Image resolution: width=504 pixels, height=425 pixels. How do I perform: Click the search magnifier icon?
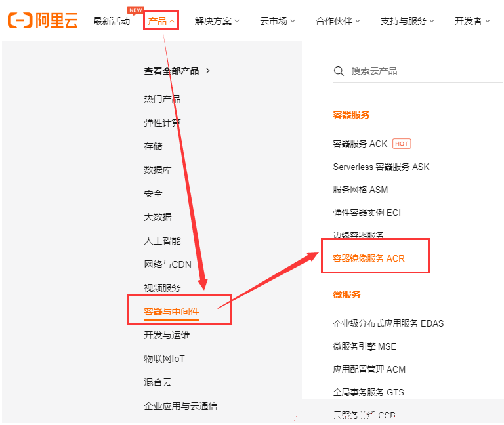[x=339, y=71]
